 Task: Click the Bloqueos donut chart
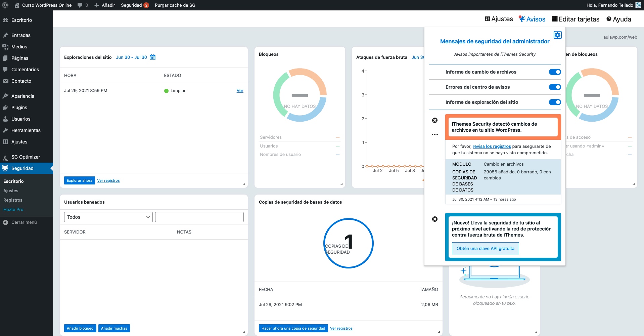[x=300, y=95]
